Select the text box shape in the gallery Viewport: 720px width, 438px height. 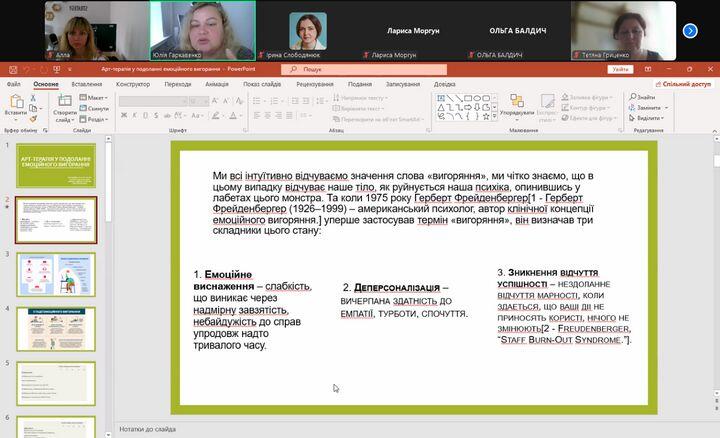coord(441,98)
